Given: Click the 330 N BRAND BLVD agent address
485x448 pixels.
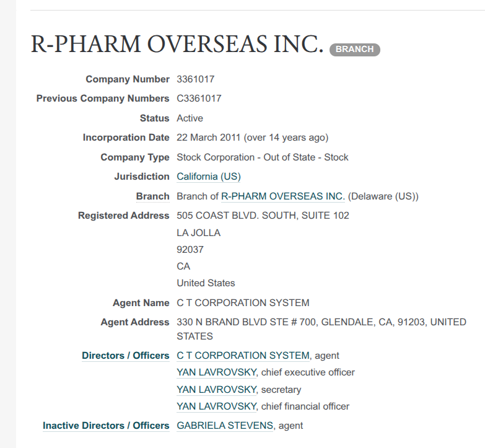Looking at the screenshot, I should pyautogui.click(x=321, y=322).
